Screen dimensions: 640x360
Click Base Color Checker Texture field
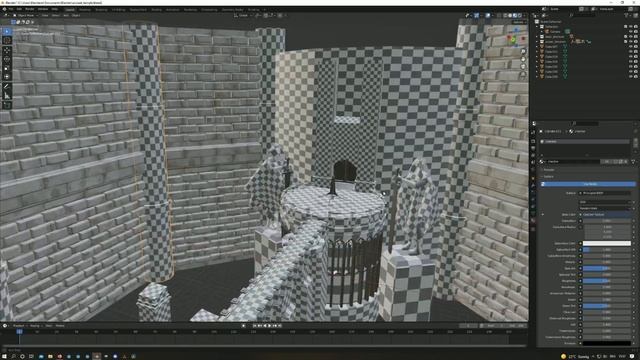pyautogui.click(x=606, y=214)
